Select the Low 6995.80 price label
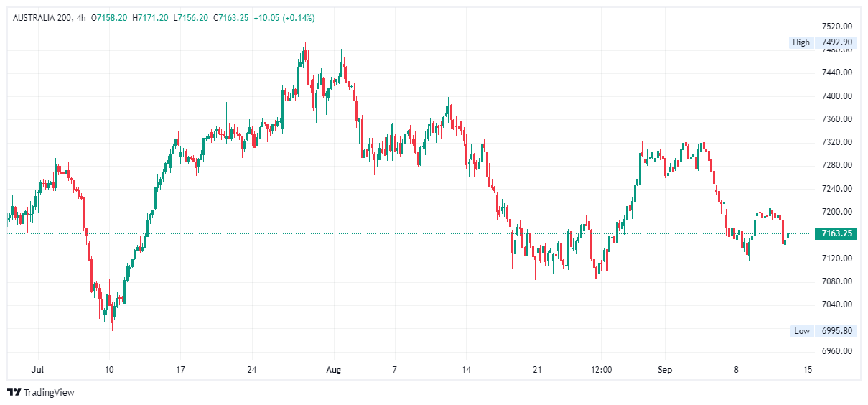The image size is (868, 405). 822,331
